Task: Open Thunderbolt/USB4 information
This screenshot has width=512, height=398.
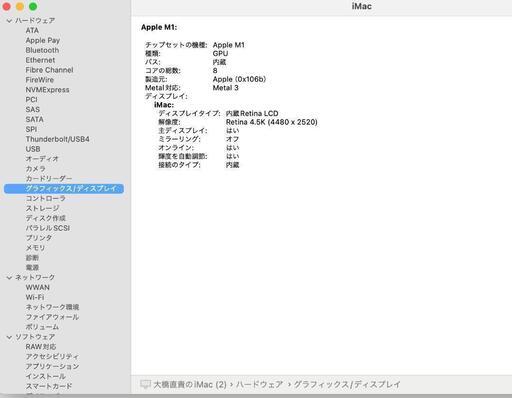Action: click(x=57, y=139)
